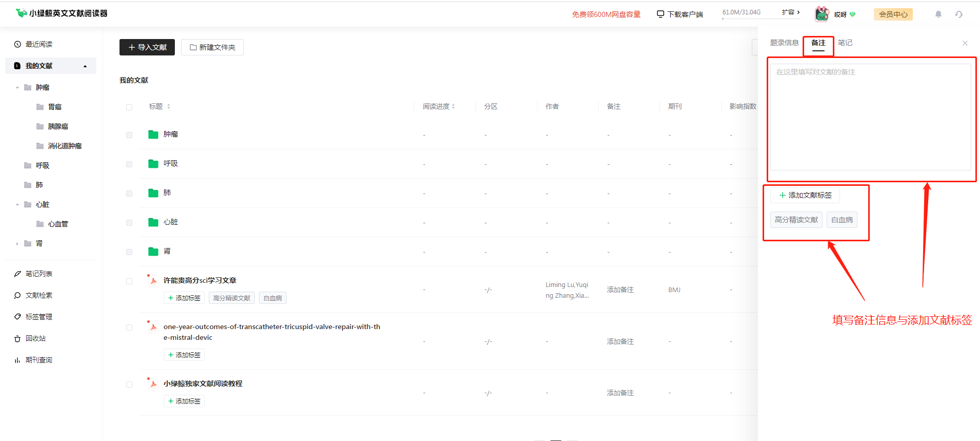
Task: Click the clock icon beside 最近阅读
Action: (x=17, y=44)
